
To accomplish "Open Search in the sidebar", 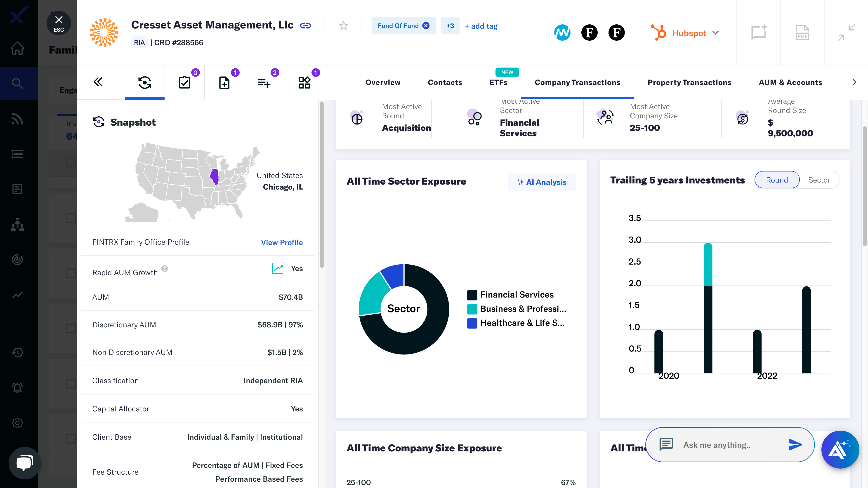I will point(17,83).
